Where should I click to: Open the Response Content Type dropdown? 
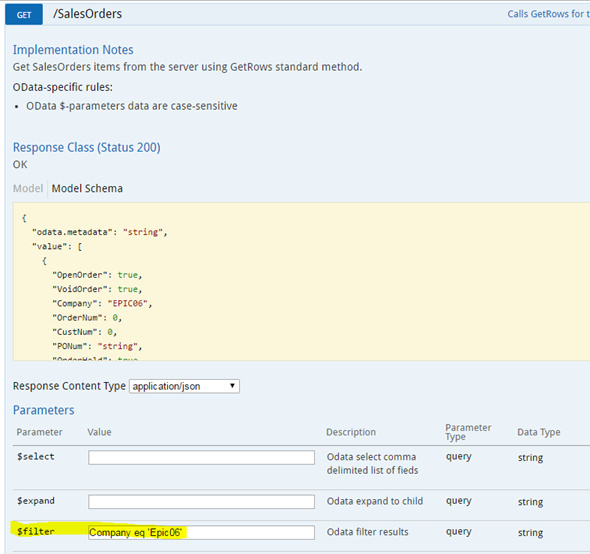click(x=184, y=386)
